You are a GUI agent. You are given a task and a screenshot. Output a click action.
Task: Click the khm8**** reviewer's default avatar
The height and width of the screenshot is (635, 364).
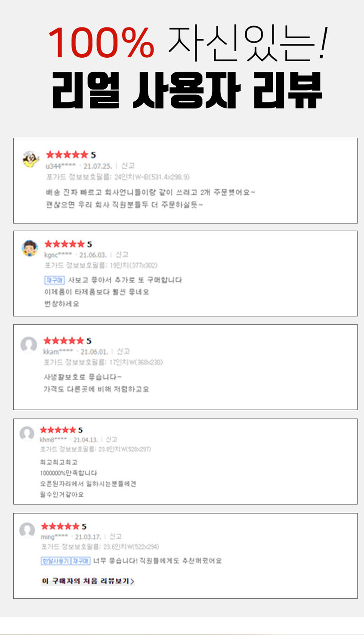pyautogui.click(x=27, y=434)
